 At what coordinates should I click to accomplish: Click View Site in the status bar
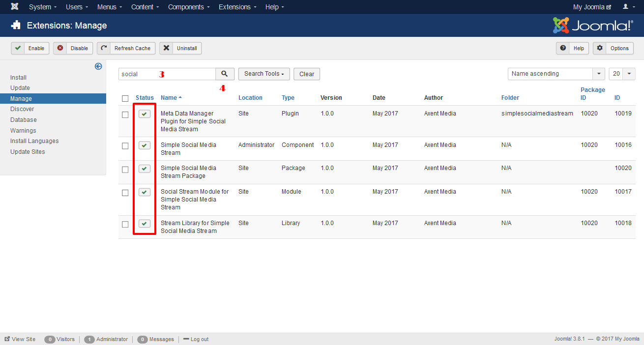(20, 339)
